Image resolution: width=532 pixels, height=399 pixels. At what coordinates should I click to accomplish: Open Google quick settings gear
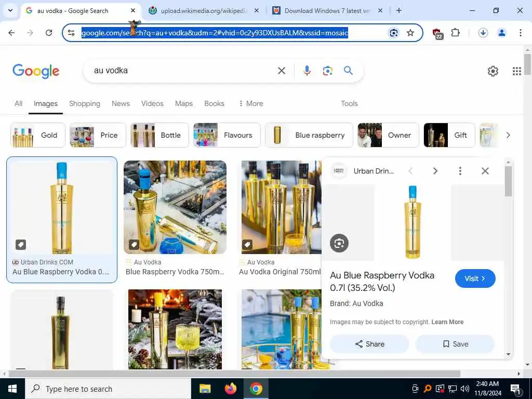point(493,71)
